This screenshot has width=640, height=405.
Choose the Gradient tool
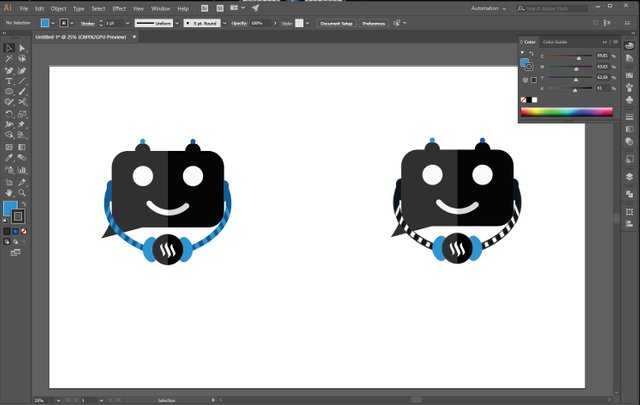click(x=22, y=147)
